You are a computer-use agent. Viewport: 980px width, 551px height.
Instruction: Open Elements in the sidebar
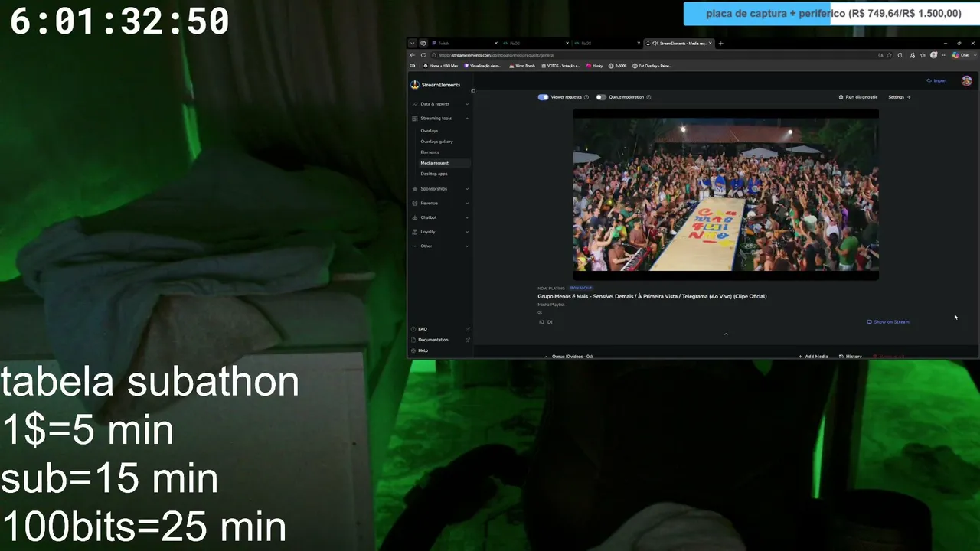[x=430, y=152]
